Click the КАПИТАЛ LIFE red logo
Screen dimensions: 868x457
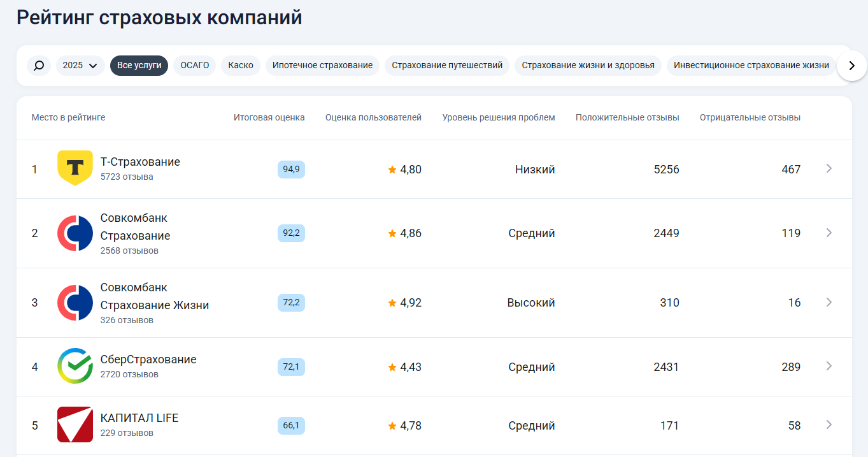pos(75,424)
